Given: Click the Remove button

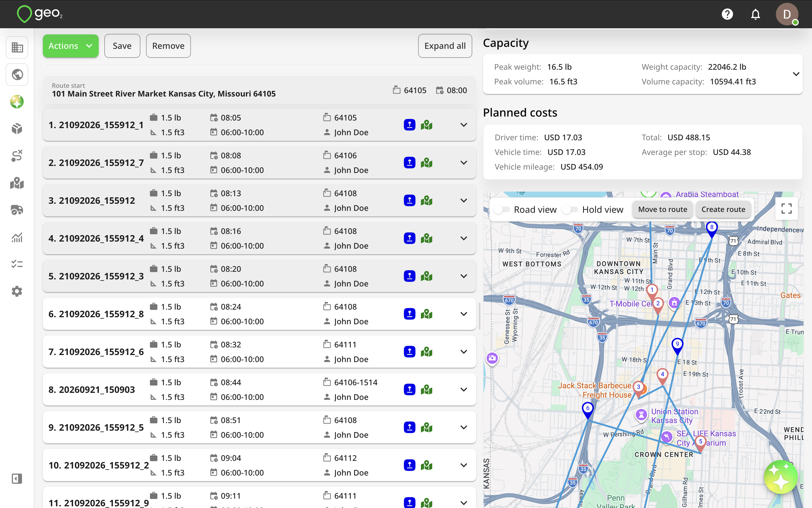Looking at the screenshot, I should pos(168,46).
